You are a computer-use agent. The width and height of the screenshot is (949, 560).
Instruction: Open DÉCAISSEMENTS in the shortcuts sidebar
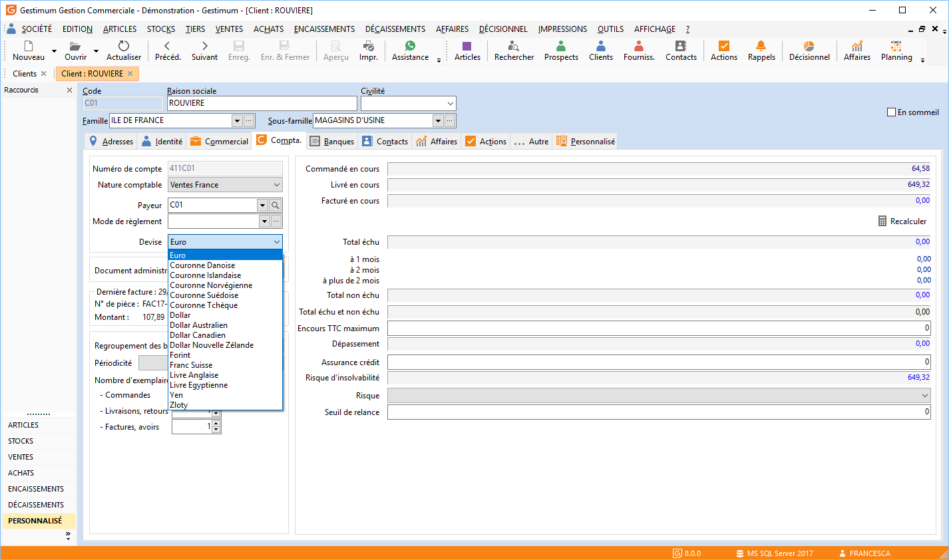point(36,505)
